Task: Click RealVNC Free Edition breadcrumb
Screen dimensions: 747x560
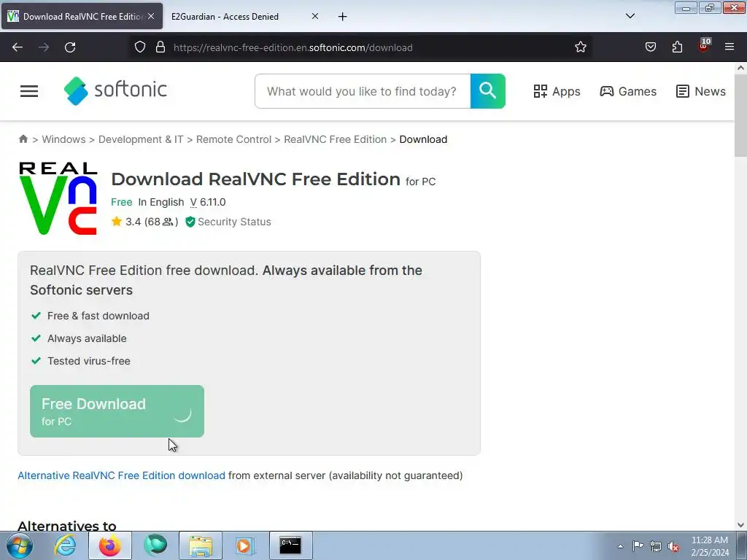Action: tap(336, 139)
